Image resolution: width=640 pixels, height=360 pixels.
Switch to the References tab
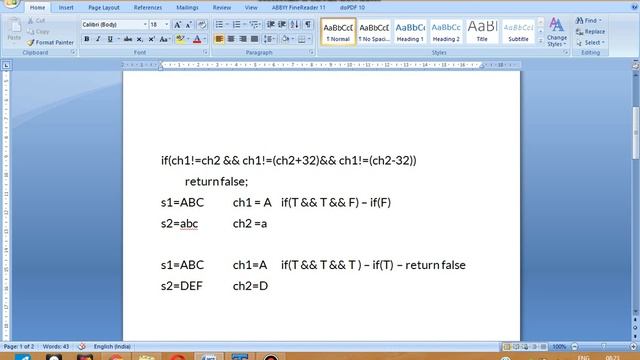click(148, 7)
